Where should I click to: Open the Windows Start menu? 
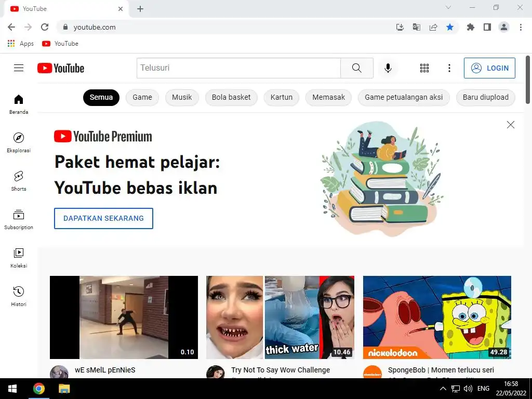[12, 389]
